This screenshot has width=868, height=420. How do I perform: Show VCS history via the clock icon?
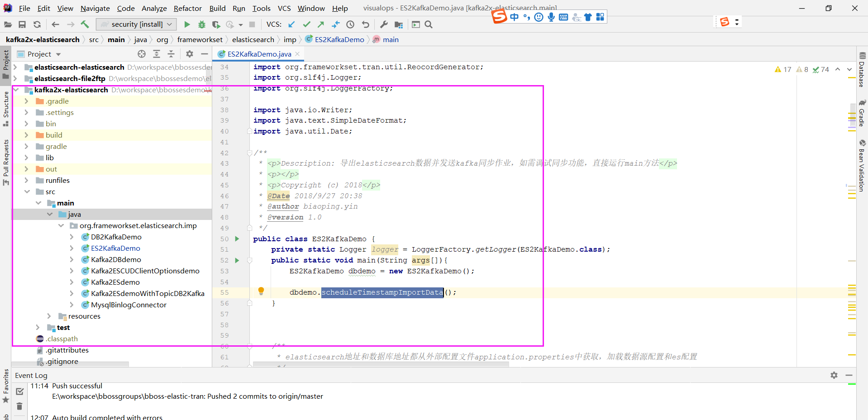350,24
